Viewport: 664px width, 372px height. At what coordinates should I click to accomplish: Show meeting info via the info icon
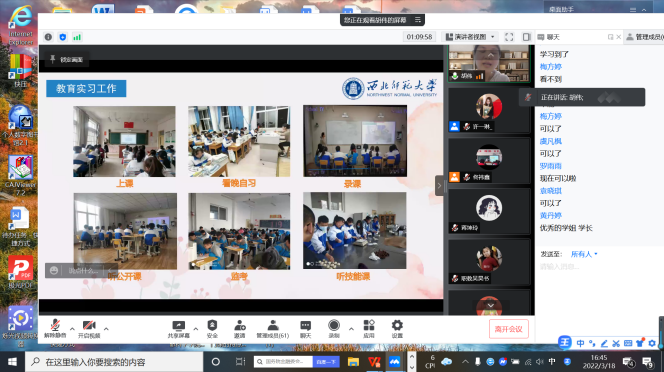point(48,37)
